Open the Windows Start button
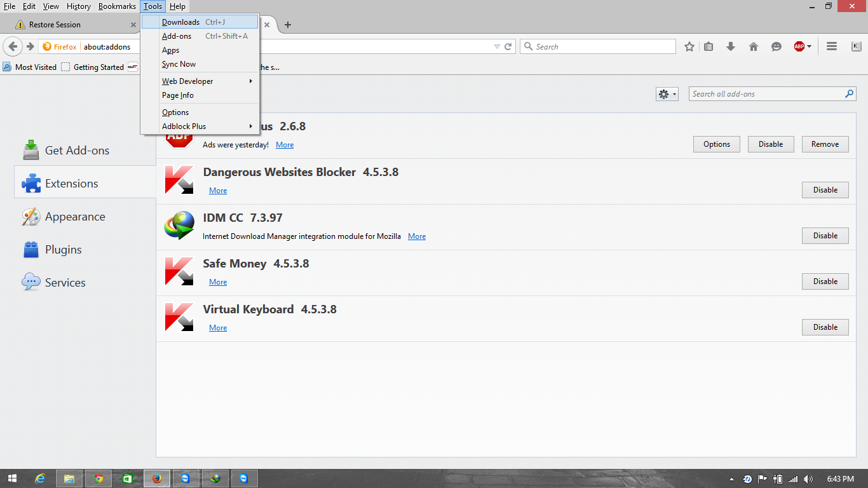 (x=13, y=478)
